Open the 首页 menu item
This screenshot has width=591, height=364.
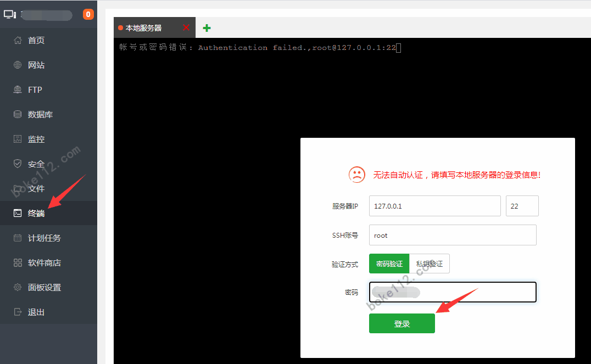click(x=49, y=40)
